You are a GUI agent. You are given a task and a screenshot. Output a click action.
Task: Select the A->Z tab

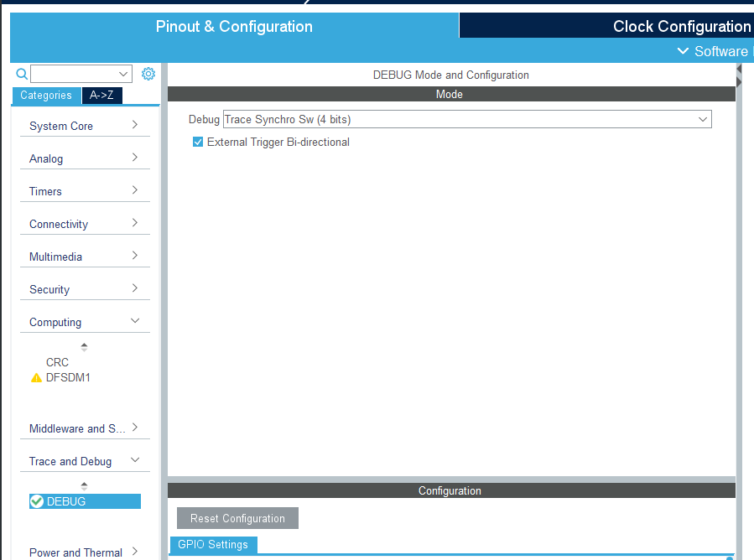point(101,96)
